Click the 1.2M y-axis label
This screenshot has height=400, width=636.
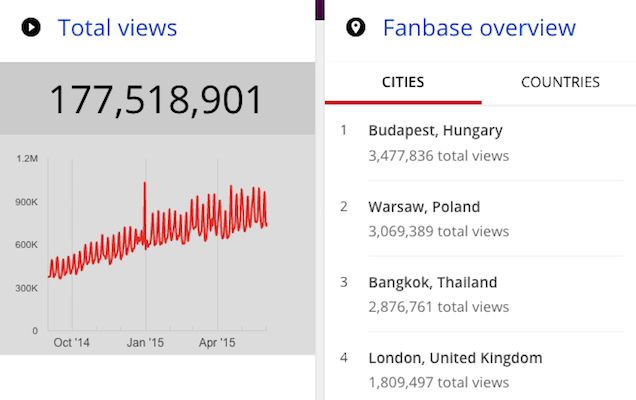(28, 159)
